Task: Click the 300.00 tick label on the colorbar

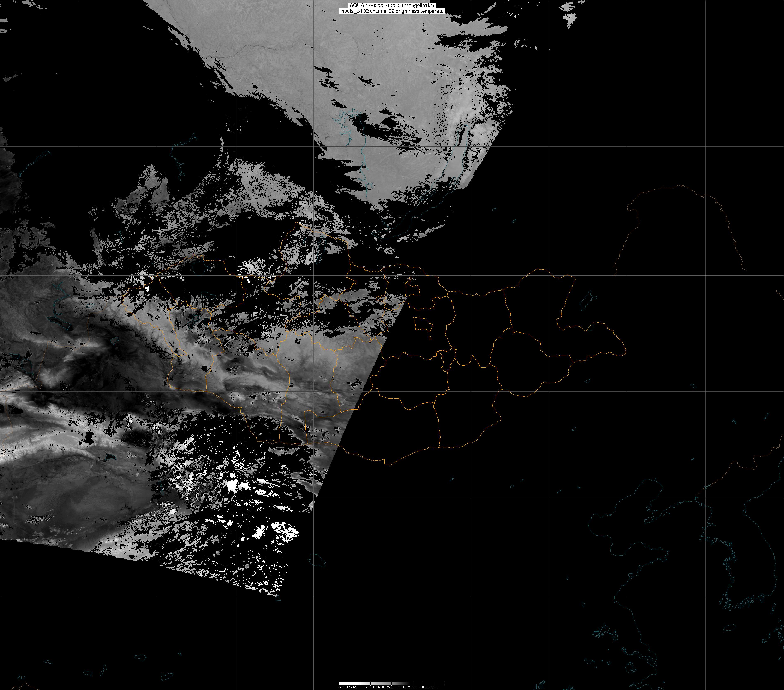Action: [x=424, y=687]
